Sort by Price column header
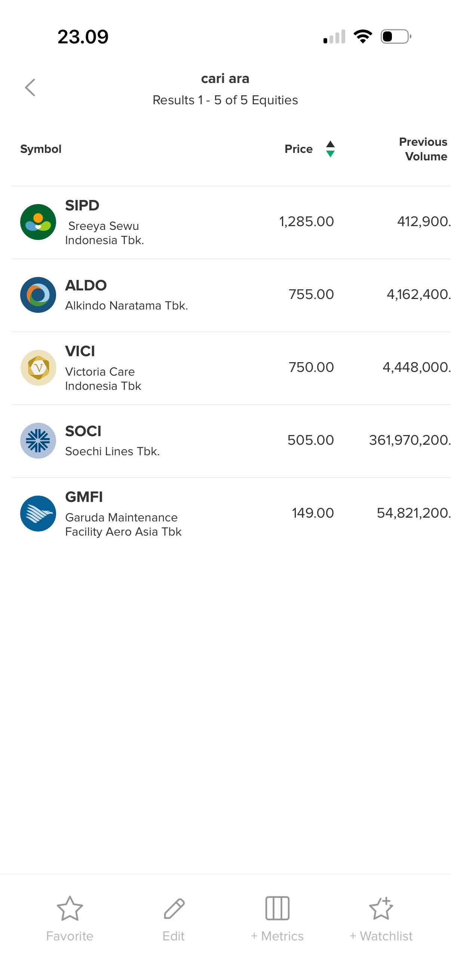Image resolution: width=451 pixels, height=980 pixels. (298, 149)
